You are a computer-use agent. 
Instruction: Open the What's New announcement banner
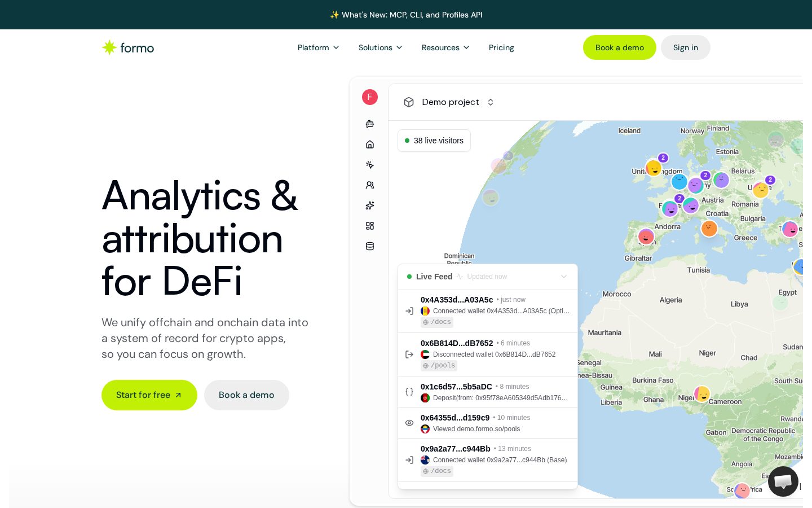click(406, 15)
